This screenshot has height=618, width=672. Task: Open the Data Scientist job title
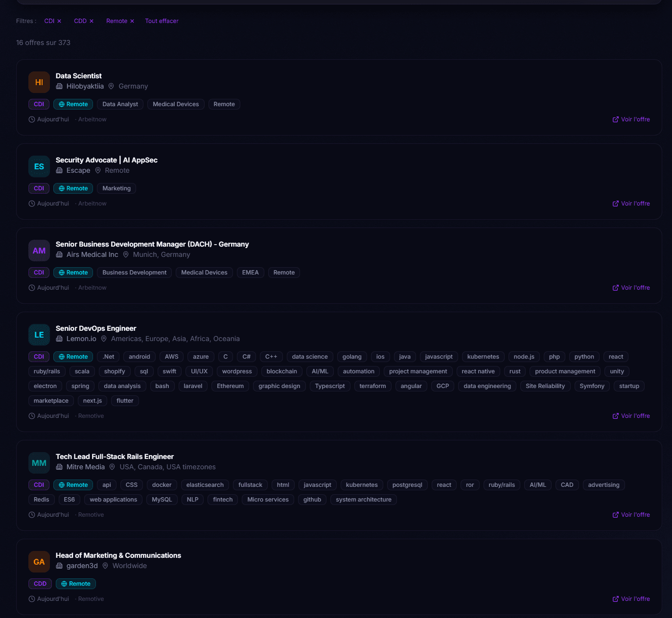[x=79, y=76]
